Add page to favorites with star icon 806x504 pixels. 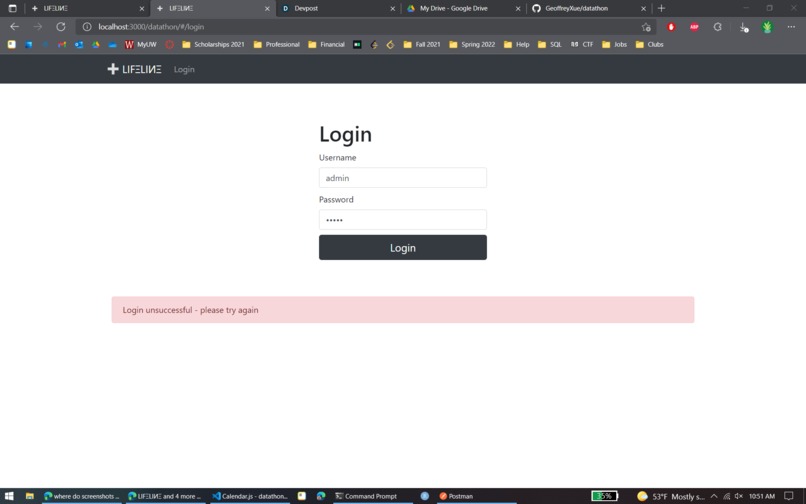[646, 27]
